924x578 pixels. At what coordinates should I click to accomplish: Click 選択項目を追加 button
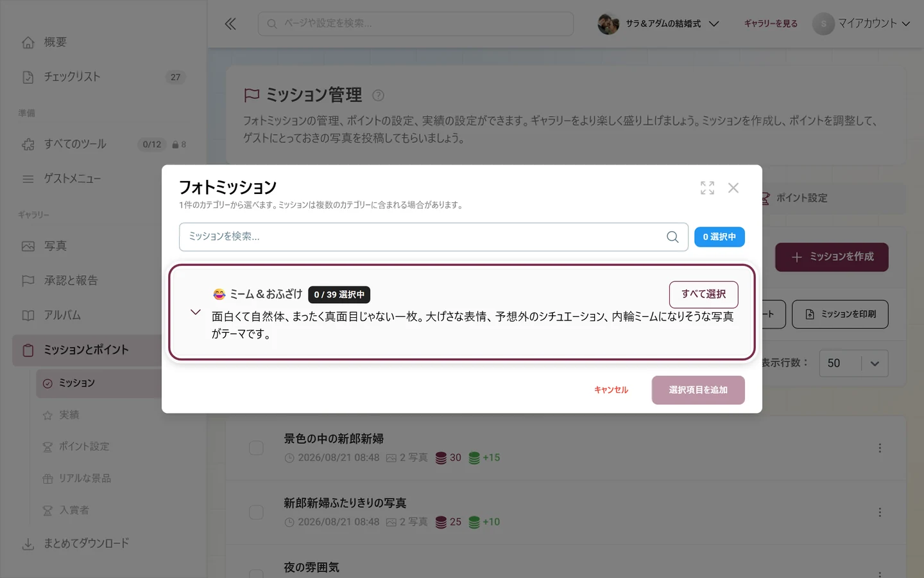point(698,390)
